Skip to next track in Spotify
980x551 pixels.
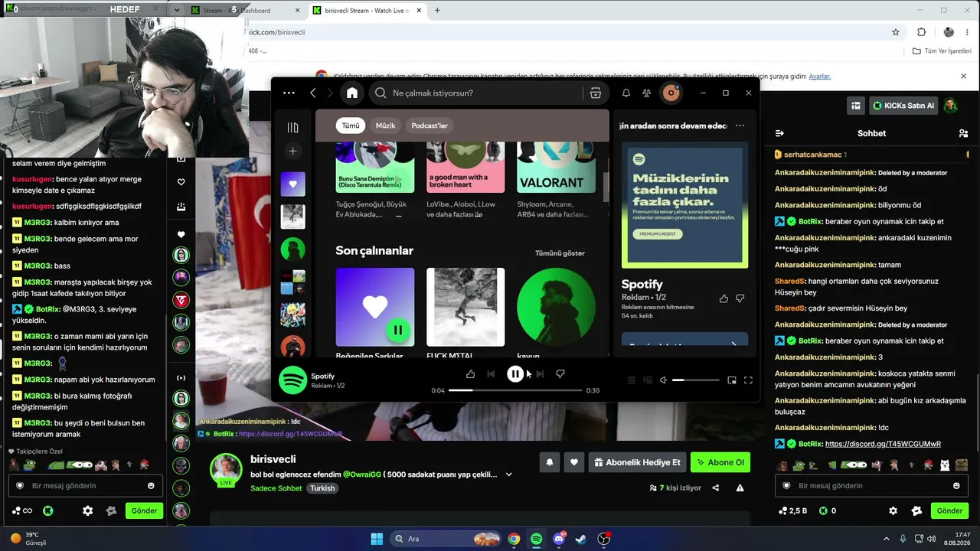tap(540, 374)
